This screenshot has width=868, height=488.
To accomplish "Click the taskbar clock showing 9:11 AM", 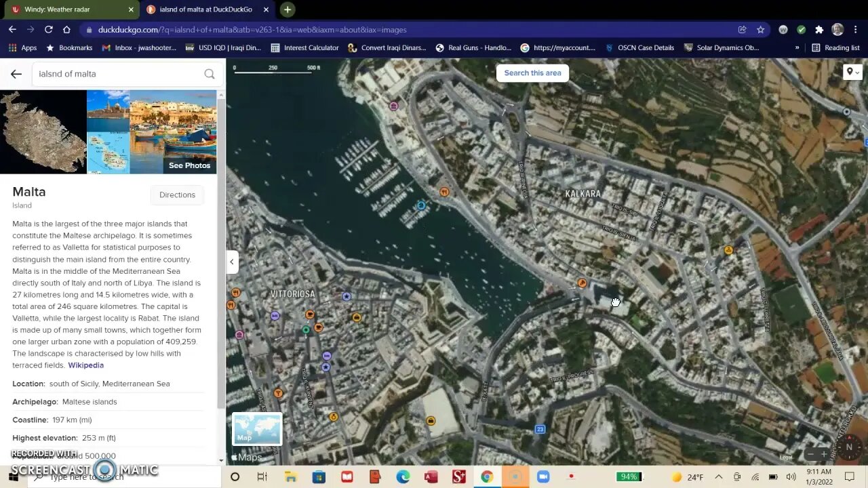I will [819, 476].
